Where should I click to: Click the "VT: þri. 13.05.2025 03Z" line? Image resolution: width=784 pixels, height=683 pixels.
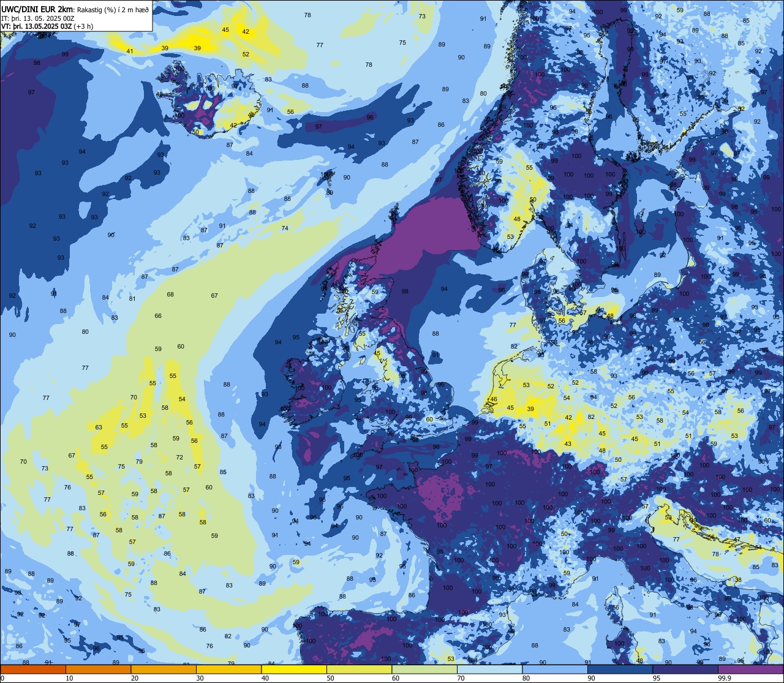click(38, 26)
